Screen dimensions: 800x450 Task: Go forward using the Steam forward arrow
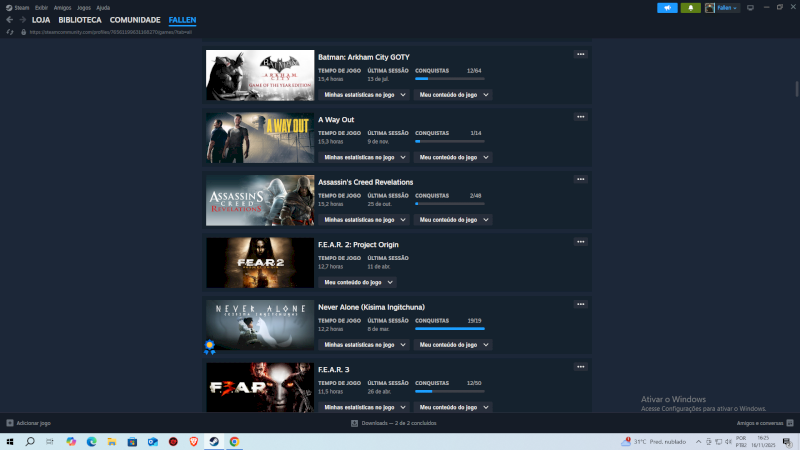[22, 20]
